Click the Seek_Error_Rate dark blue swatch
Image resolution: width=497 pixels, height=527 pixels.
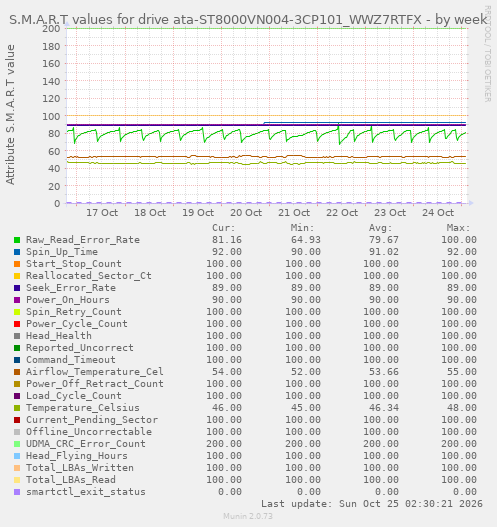(17, 288)
